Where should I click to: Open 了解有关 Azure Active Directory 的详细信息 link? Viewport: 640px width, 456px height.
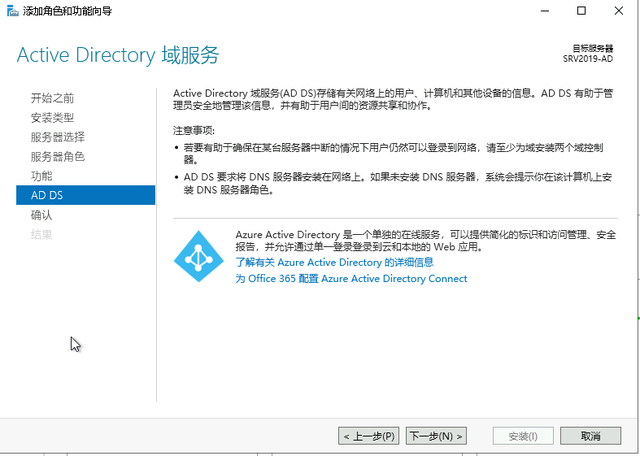[x=334, y=262]
